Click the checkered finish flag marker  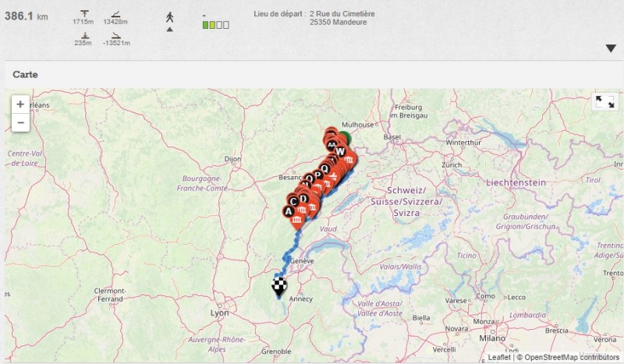(278, 286)
